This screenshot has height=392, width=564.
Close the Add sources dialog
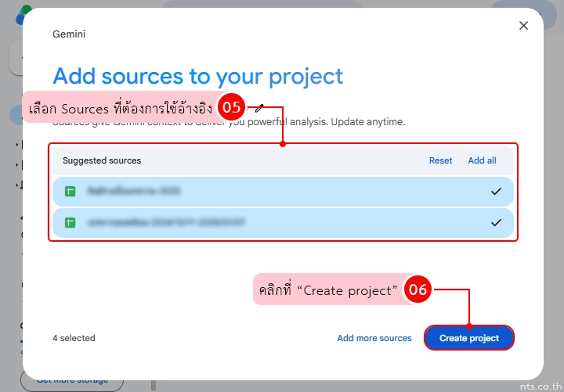click(523, 26)
